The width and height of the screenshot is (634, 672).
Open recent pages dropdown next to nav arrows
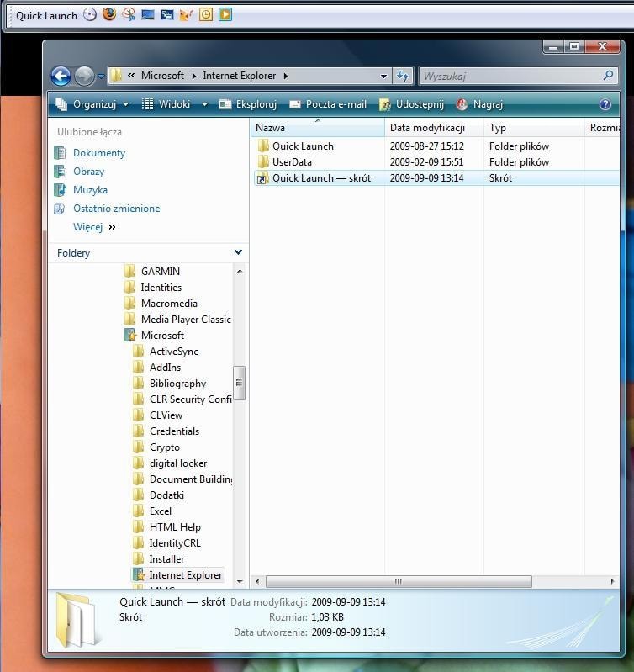pos(101,77)
